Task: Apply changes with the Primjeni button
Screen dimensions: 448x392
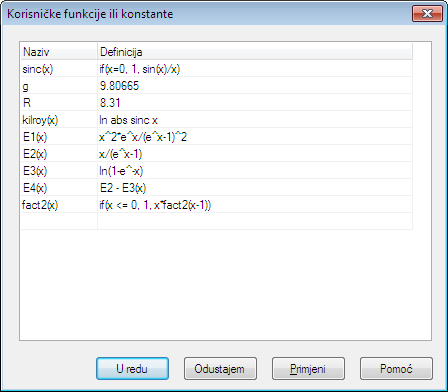Action: pos(308,369)
